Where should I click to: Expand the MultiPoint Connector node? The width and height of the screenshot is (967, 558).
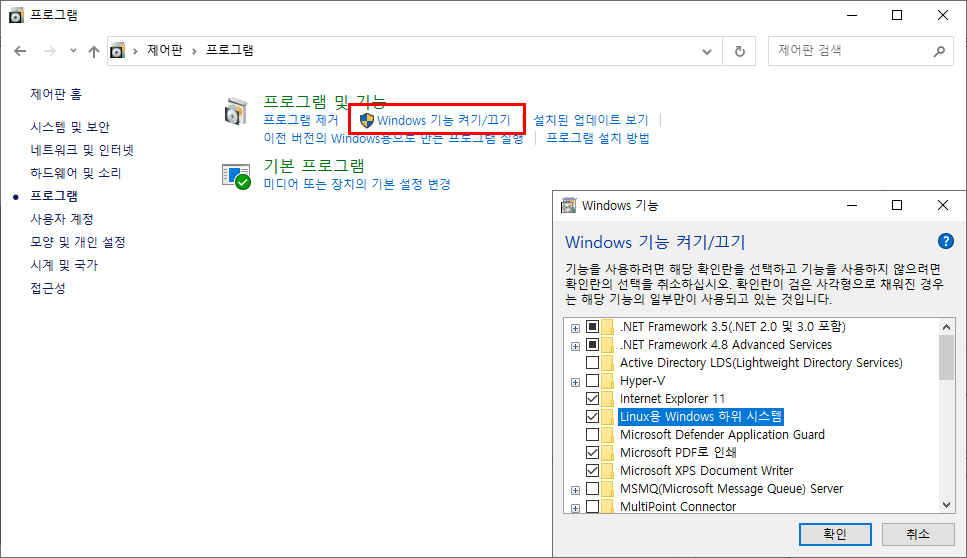[575, 508]
